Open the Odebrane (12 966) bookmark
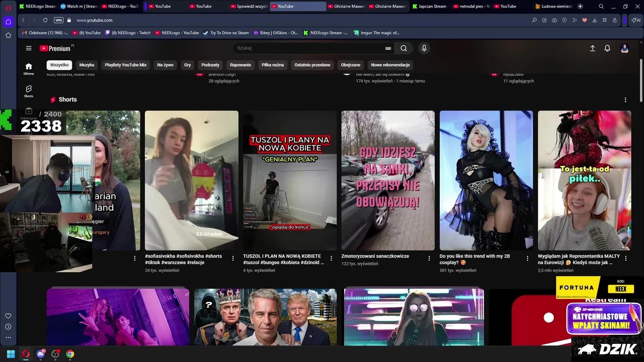 click(45, 33)
